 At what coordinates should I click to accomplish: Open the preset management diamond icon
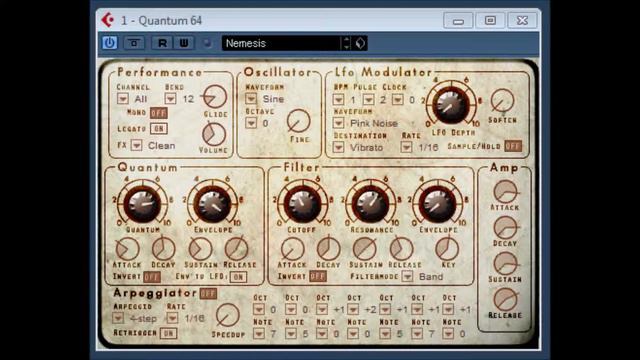tap(360, 43)
